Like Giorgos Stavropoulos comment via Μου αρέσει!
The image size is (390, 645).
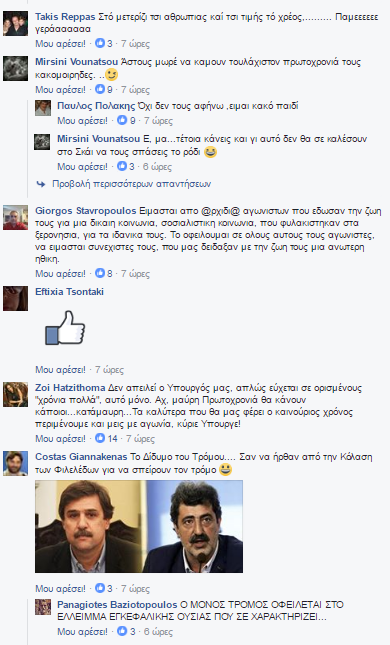click(60, 273)
